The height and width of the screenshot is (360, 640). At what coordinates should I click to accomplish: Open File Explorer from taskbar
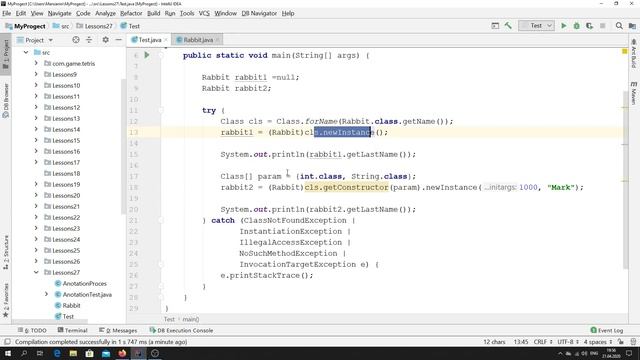[x=73, y=353]
